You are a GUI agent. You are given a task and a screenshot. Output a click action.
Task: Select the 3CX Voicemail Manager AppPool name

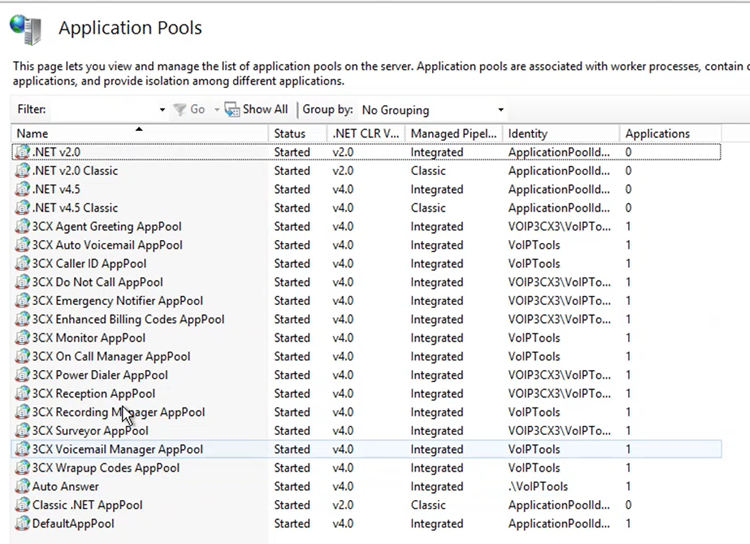pos(118,449)
